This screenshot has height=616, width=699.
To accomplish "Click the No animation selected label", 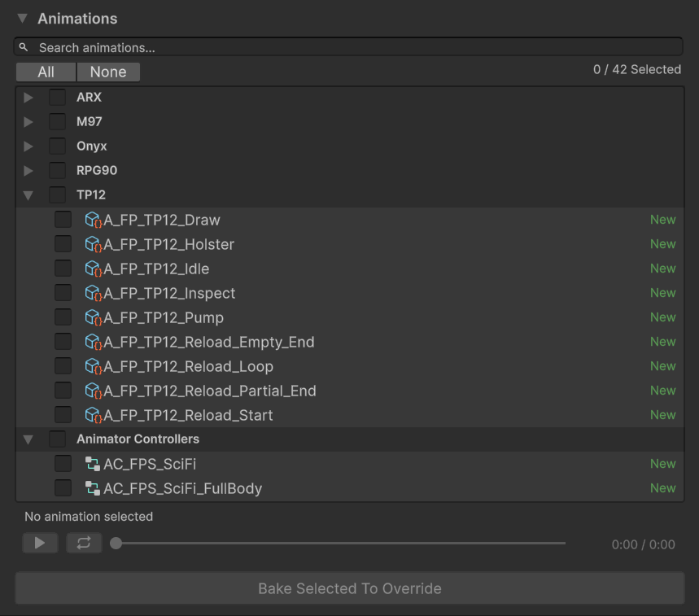I will (x=89, y=517).
